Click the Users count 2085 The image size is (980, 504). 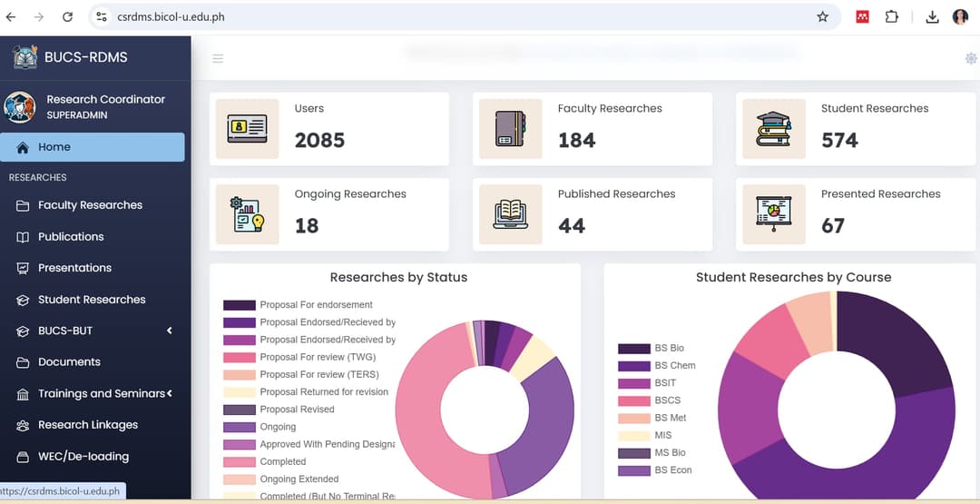(319, 140)
